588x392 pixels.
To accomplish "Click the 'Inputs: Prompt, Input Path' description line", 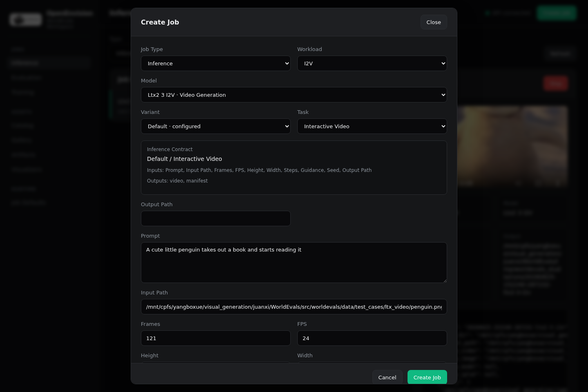I will click(259, 170).
